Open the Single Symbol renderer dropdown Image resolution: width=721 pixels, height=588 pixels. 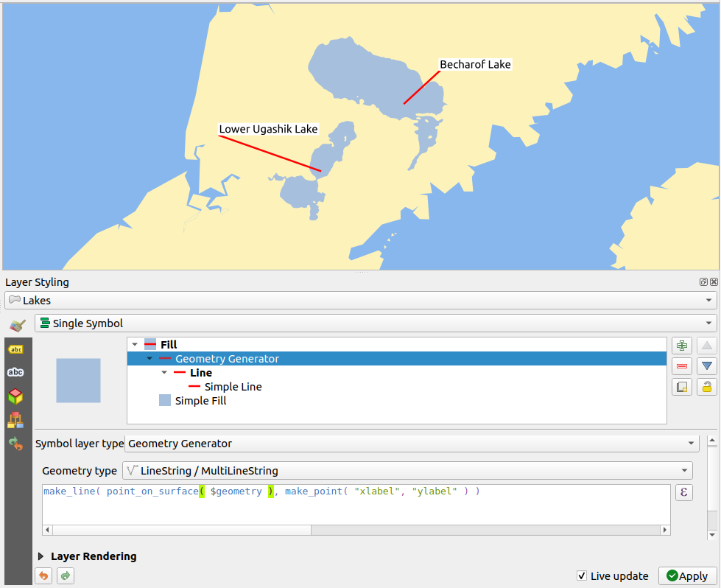376,323
